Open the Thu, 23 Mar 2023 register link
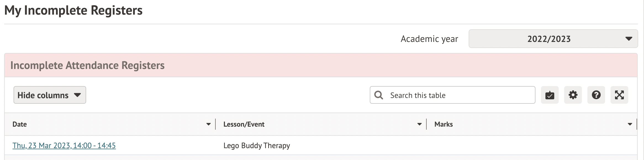644x160 pixels. pos(64,146)
